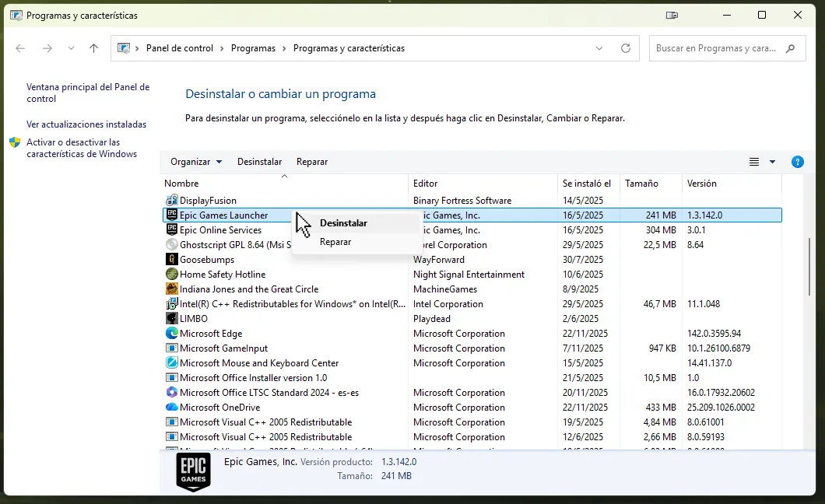Open Help via the blue question mark icon
This screenshot has width=825, height=504.
coord(797,162)
